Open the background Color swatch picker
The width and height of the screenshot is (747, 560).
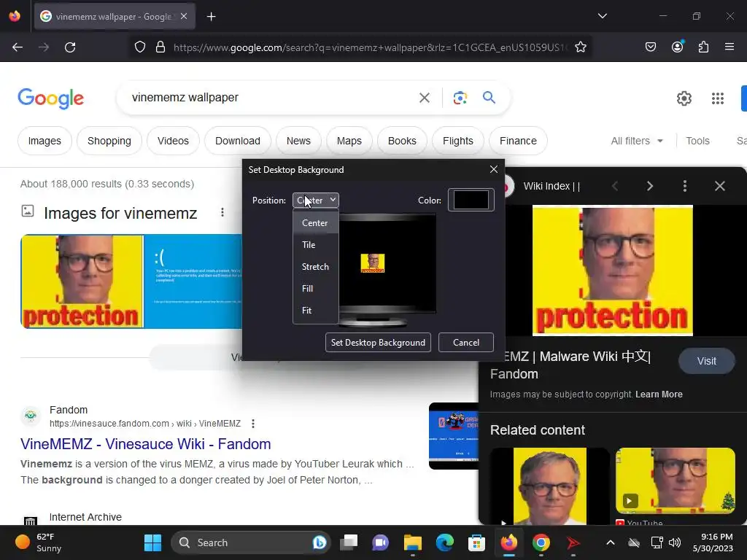471,200
